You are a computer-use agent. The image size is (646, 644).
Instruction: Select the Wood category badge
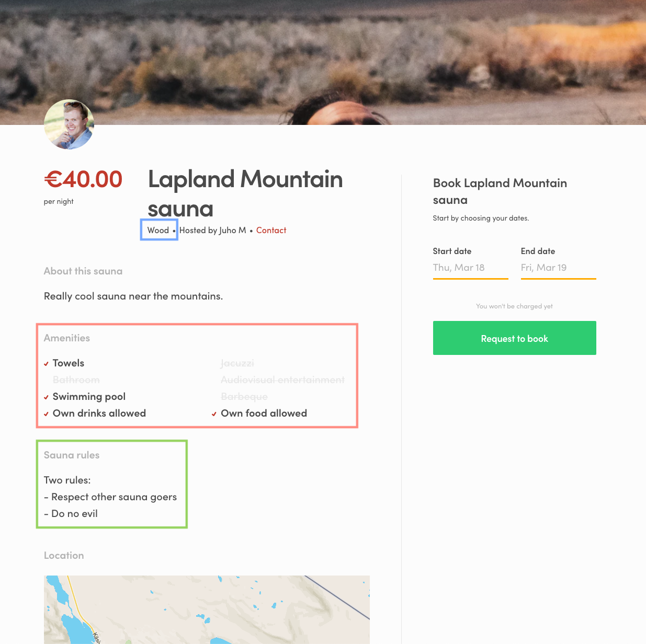click(x=158, y=230)
